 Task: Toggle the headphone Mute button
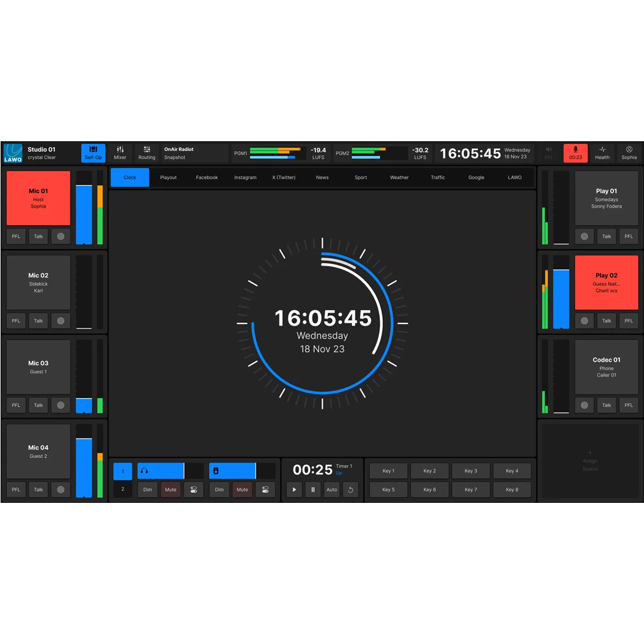pyautogui.click(x=171, y=489)
